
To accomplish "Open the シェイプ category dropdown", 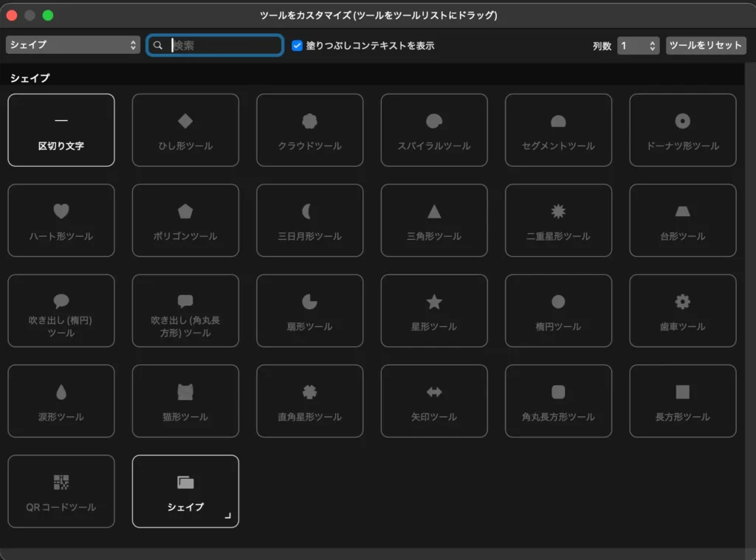I will tap(72, 45).
